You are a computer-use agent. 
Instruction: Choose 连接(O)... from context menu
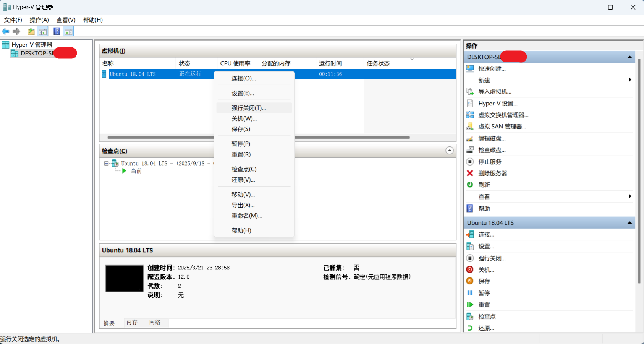(x=254, y=78)
